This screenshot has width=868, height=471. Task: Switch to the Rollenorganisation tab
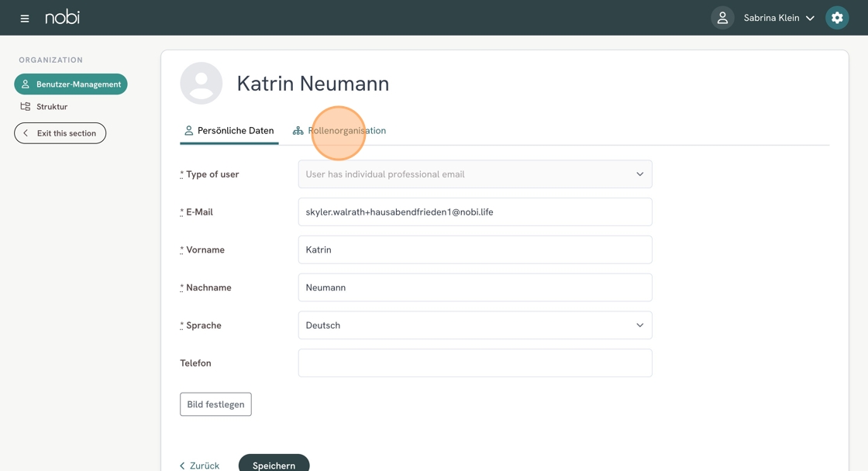(x=346, y=131)
